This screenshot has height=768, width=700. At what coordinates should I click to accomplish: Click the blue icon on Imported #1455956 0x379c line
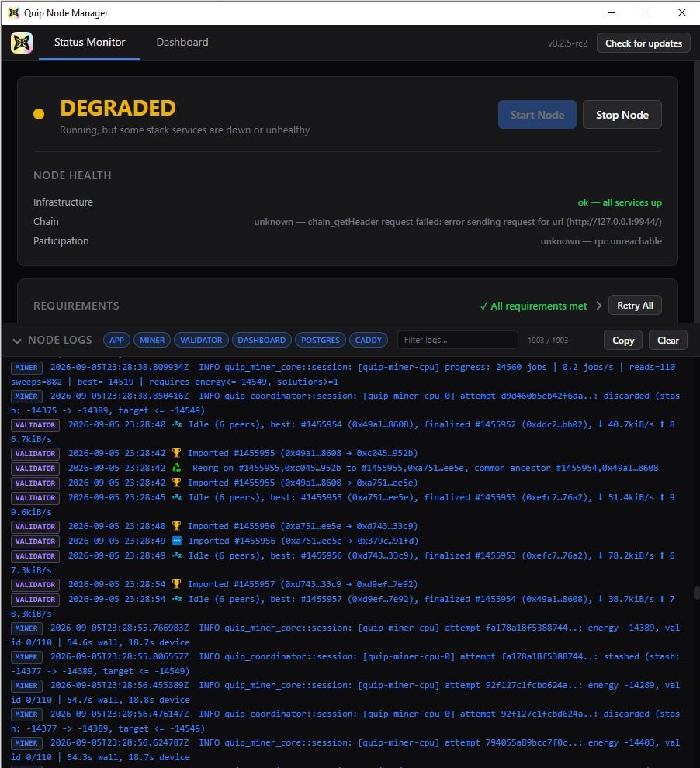177,541
